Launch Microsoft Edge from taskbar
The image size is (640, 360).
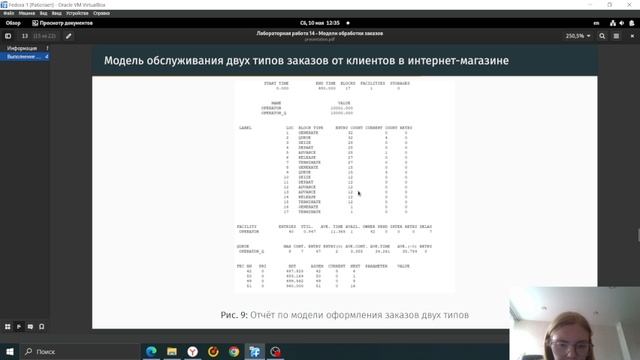(x=151, y=351)
